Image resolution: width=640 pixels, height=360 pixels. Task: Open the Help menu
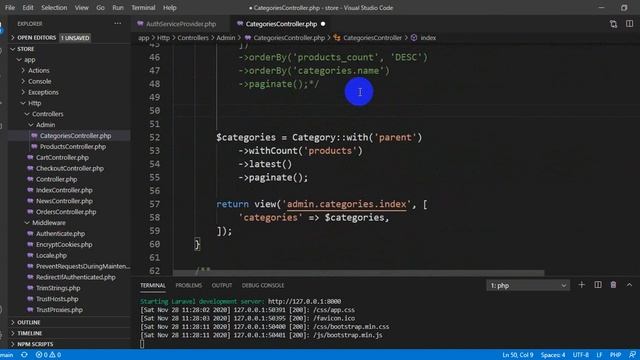169,8
